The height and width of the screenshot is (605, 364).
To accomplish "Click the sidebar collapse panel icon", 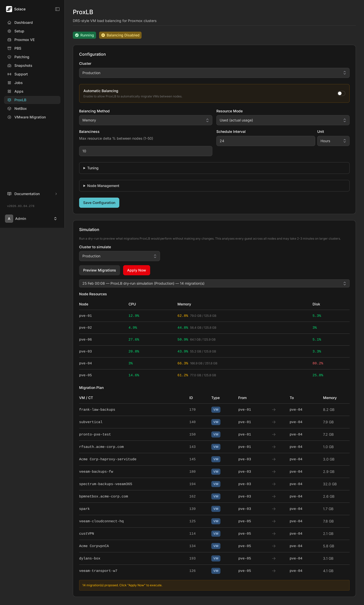I will [x=57, y=9].
